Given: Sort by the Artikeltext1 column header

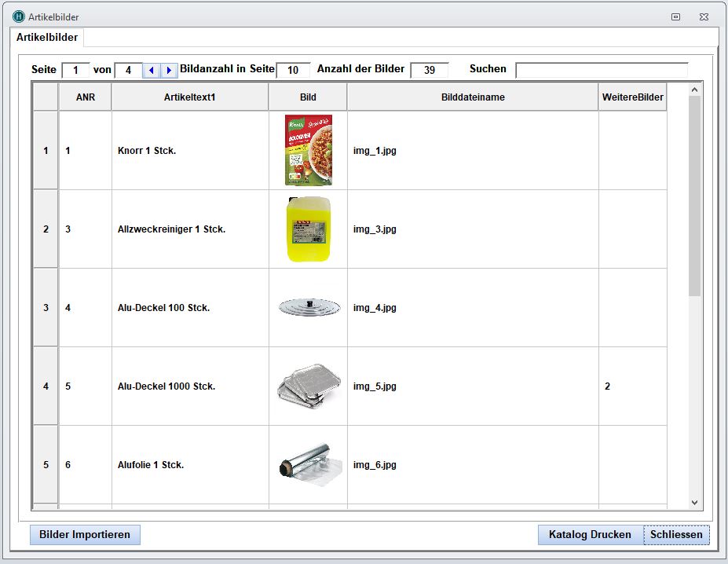Looking at the screenshot, I should click(x=189, y=97).
